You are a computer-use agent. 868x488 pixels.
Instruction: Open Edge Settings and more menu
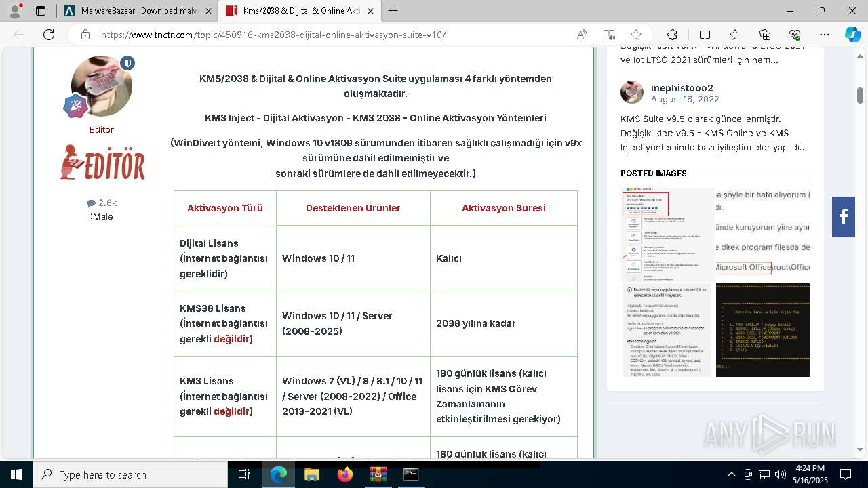(x=825, y=35)
